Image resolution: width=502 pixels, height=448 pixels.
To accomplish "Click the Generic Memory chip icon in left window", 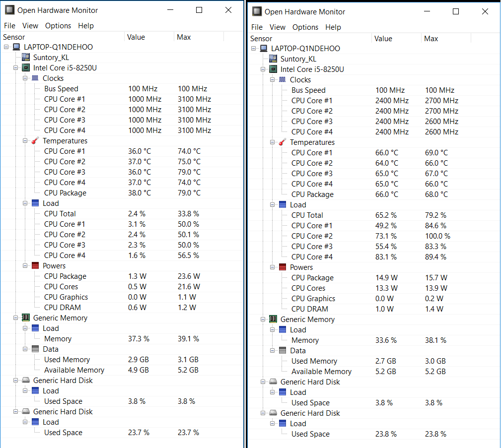I will pos(26,318).
